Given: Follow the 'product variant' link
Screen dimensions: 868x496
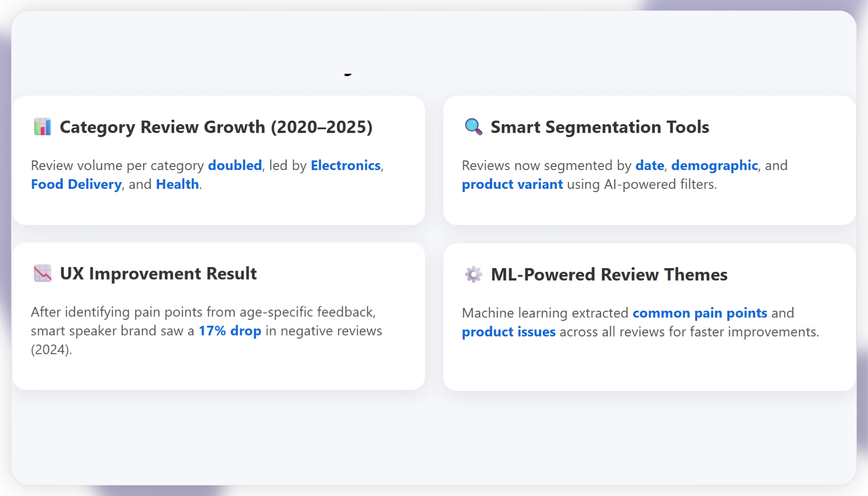Looking at the screenshot, I should [512, 184].
